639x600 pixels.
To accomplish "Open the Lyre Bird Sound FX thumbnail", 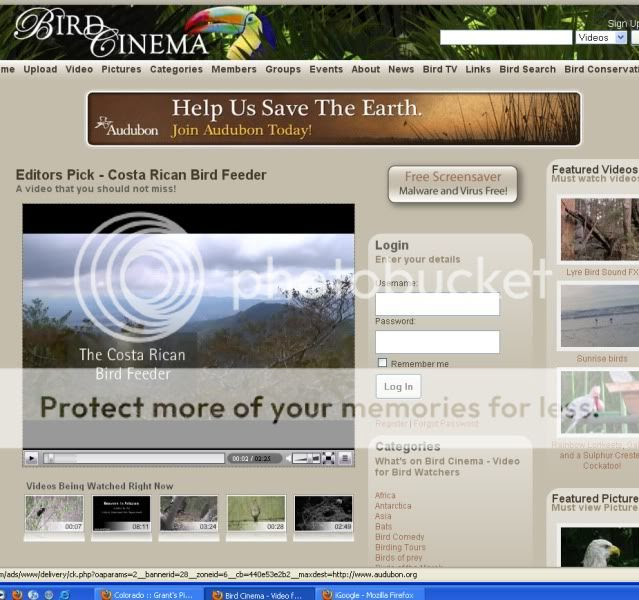I will click(600, 229).
